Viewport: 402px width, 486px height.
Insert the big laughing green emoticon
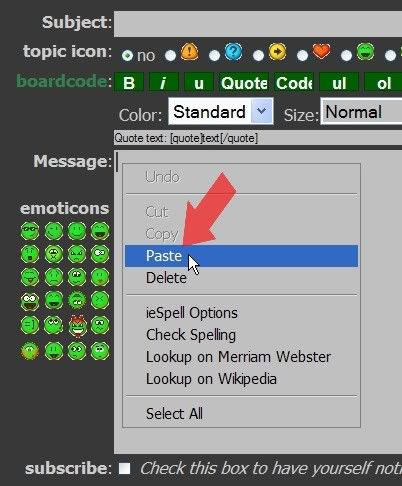click(x=100, y=231)
